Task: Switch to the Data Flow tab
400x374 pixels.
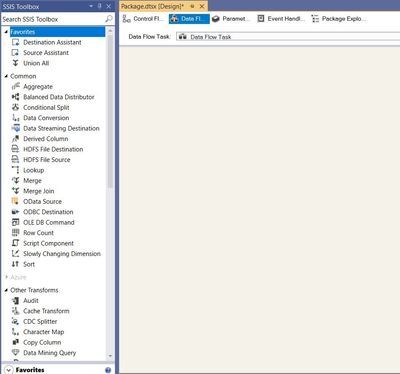Action: (x=189, y=19)
